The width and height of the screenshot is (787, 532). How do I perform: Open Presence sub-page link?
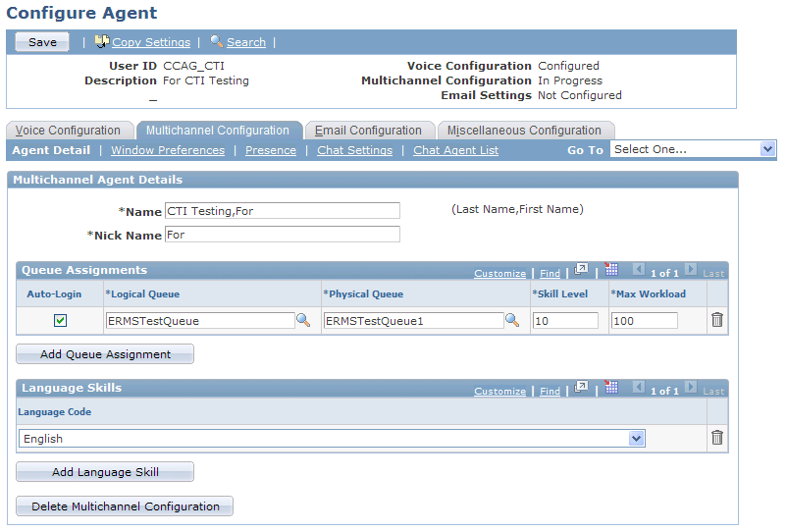point(271,150)
